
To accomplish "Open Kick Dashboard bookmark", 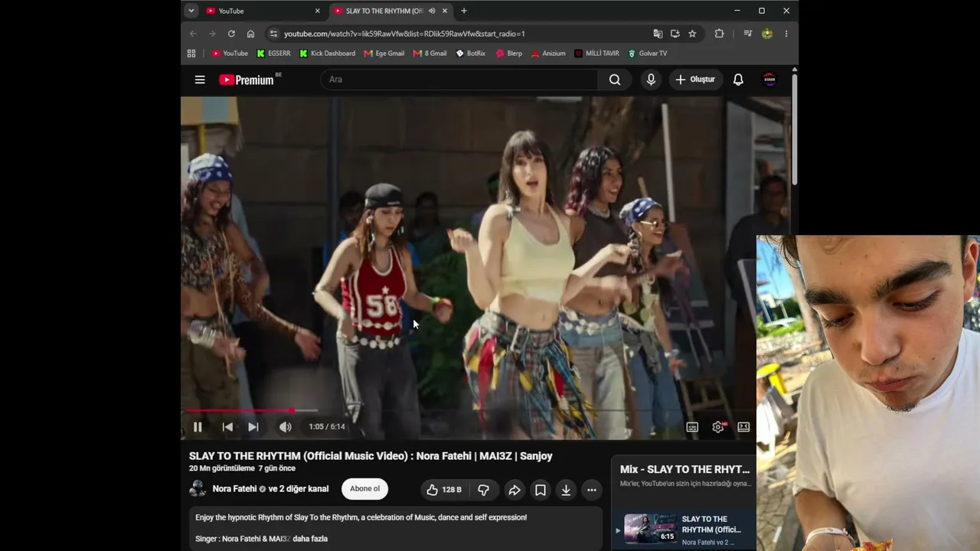I will point(328,54).
